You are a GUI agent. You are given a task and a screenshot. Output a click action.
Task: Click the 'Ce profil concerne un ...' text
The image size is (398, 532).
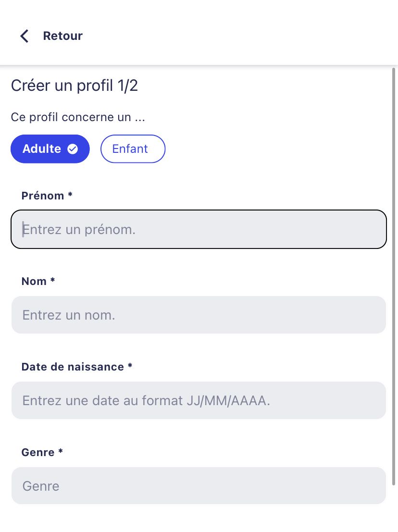pos(78,117)
